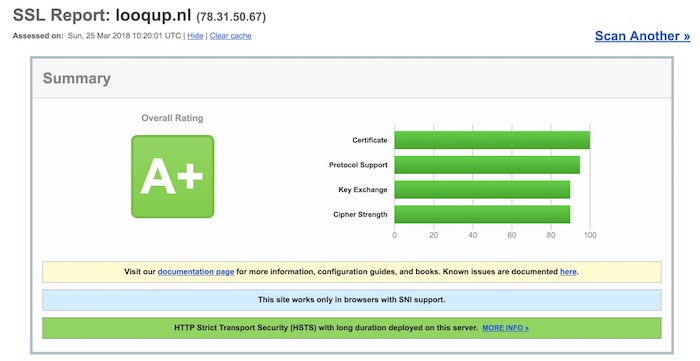Click the Overall Rating label
The height and width of the screenshot is (361, 700).
[x=172, y=118]
